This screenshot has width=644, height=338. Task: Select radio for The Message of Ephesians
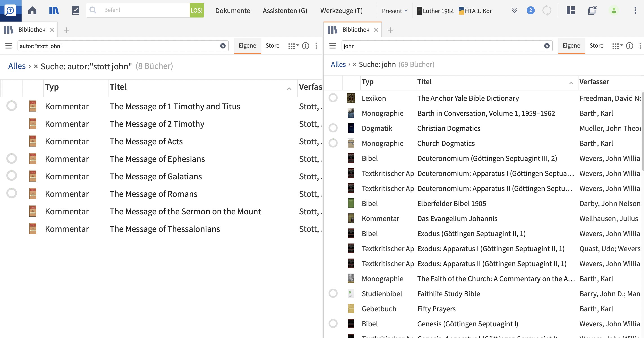tap(11, 158)
